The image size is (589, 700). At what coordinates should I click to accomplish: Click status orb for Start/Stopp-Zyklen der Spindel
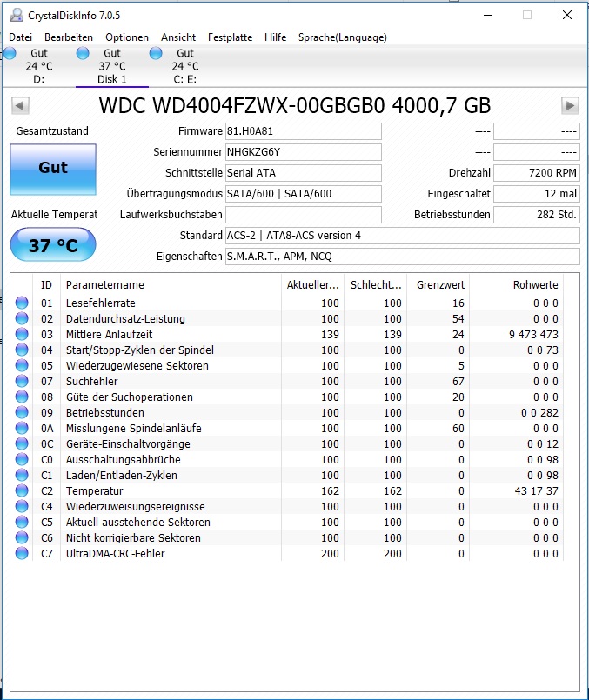(22, 350)
